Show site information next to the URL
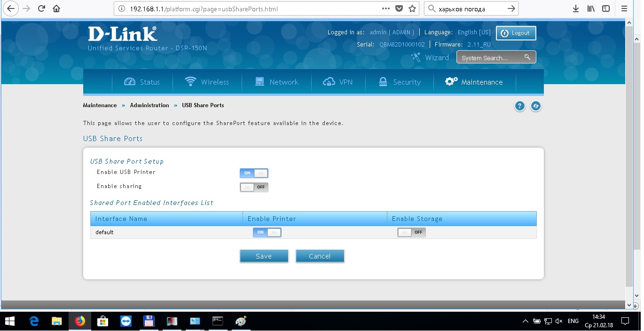644x331 pixels. coord(122,8)
